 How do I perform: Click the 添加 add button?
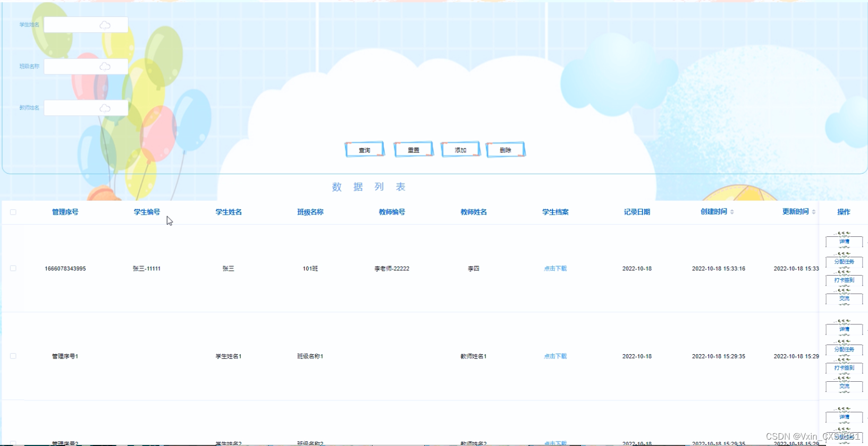460,150
